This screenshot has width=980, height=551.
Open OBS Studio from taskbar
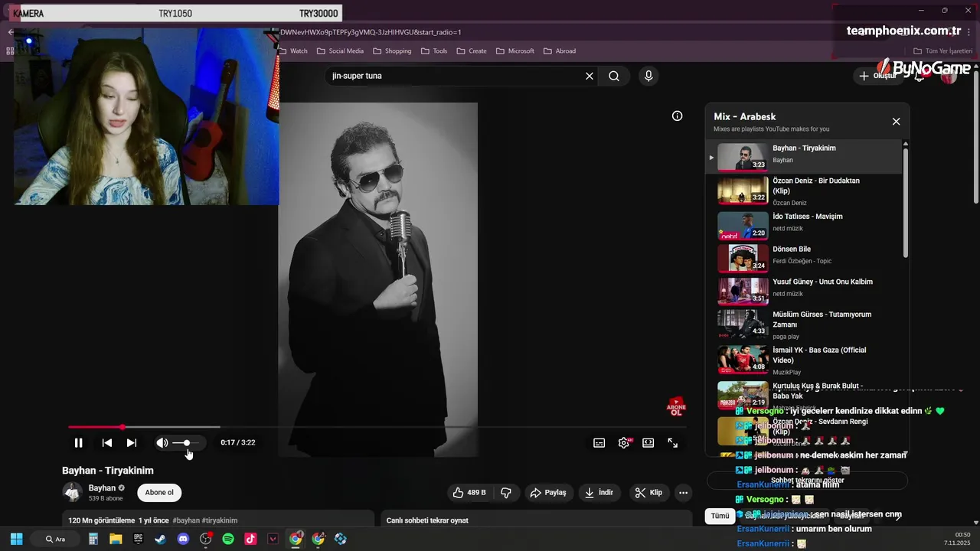[x=205, y=539]
